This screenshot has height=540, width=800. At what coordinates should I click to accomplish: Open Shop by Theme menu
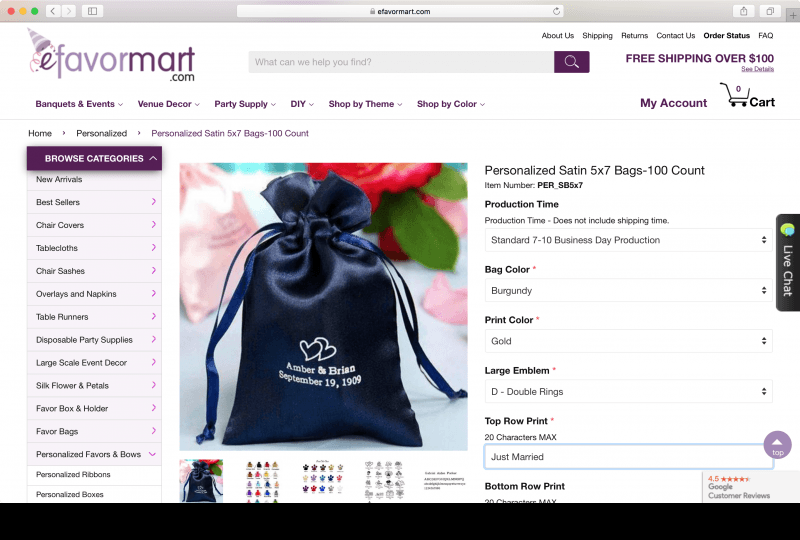click(365, 104)
